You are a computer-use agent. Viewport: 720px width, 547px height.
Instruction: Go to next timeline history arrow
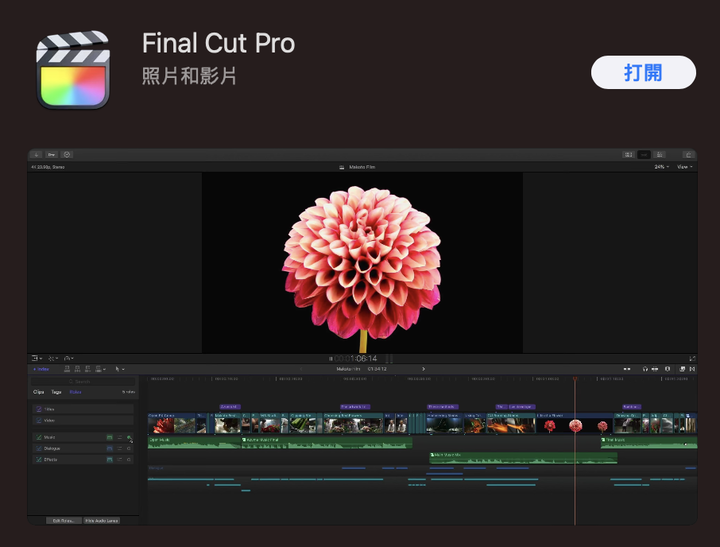click(x=423, y=369)
